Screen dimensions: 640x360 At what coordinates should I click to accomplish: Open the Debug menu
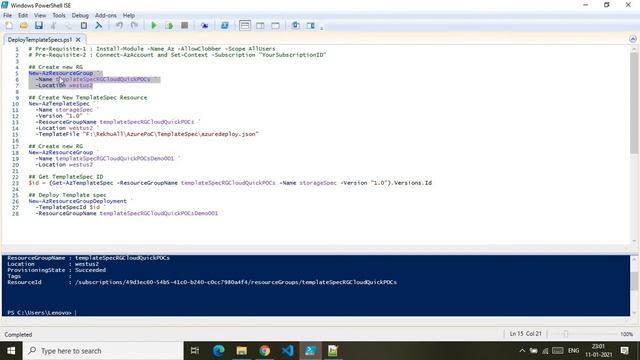(80, 15)
